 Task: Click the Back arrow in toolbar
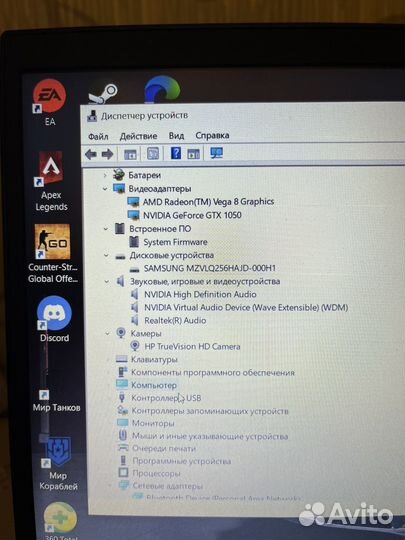pyautogui.click(x=91, y=154)
